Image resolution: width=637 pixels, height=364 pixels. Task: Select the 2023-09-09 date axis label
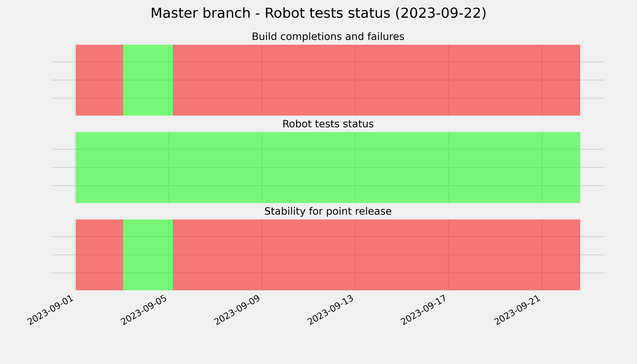coord(238,310)
